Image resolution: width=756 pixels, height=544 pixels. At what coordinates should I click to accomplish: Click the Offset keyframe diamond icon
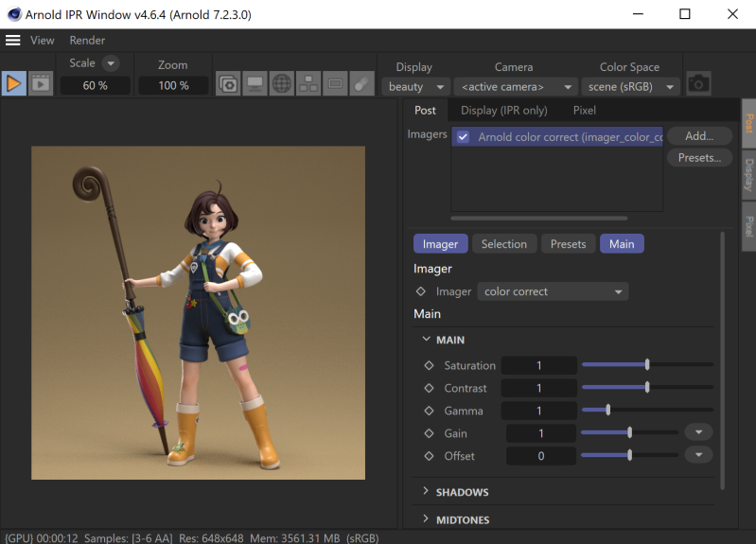click(x=429, y=456)
